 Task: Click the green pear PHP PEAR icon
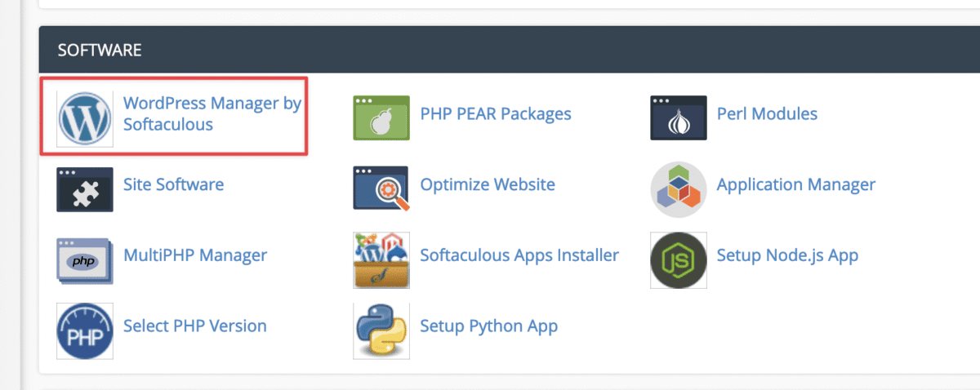[381, 118]
